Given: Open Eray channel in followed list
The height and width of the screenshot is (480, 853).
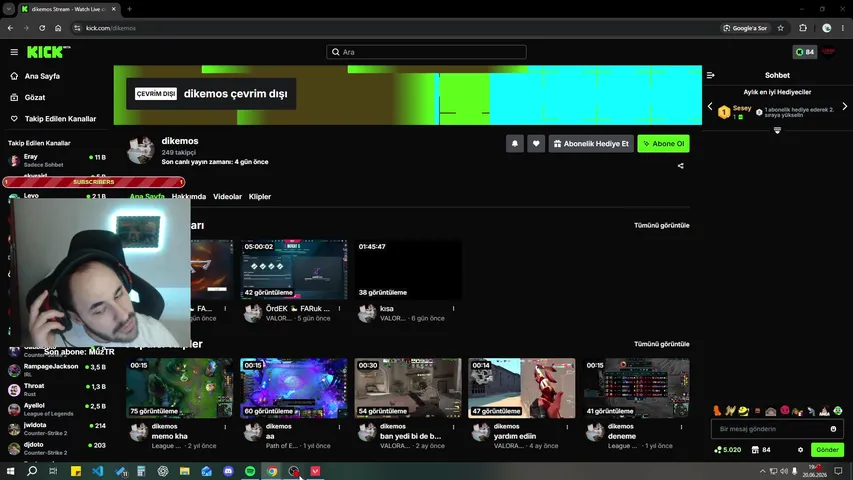Looking at the screenshot, I should (57, 160).
